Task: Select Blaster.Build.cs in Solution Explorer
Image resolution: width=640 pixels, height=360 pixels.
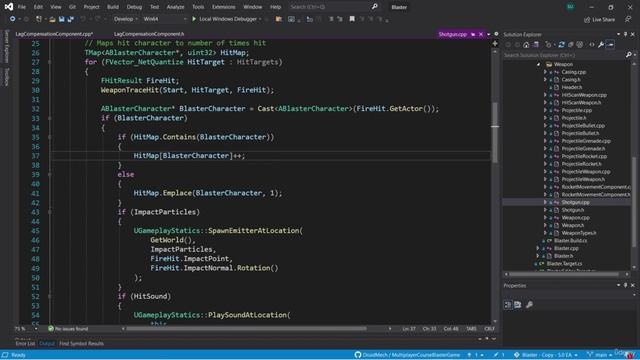Action: pos(570,241)
